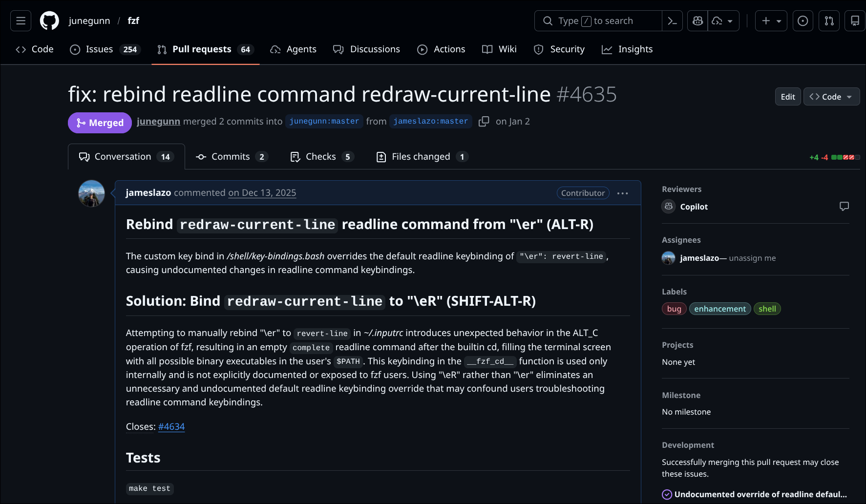This screenshot has height=504, width=866.
Task: Expand the Code dropdown button
Action: pyautogui.click(x=831, y=97)
